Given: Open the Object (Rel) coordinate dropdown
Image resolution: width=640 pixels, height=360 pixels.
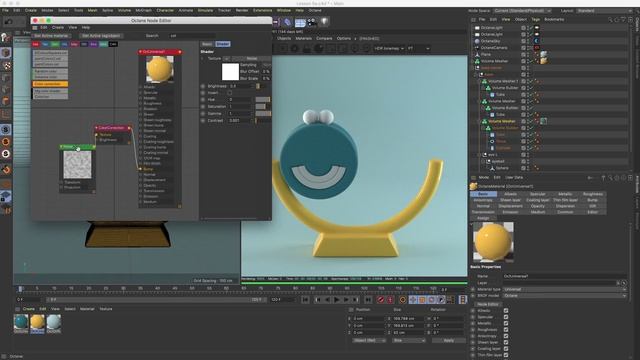Looking at the screenshot, I should pyautogui.click(x=369, y=340).
